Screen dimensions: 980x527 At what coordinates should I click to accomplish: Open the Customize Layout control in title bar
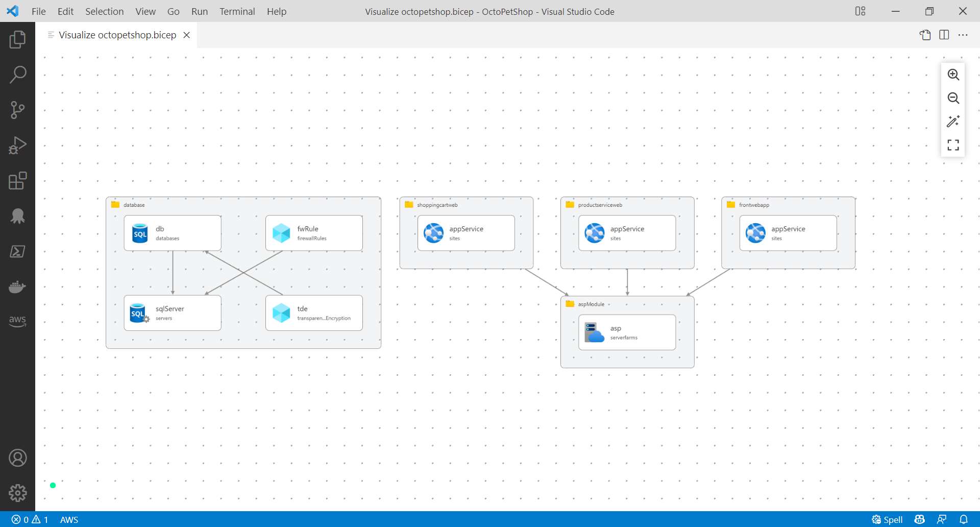pyautogui.click(x=861, y=11)
